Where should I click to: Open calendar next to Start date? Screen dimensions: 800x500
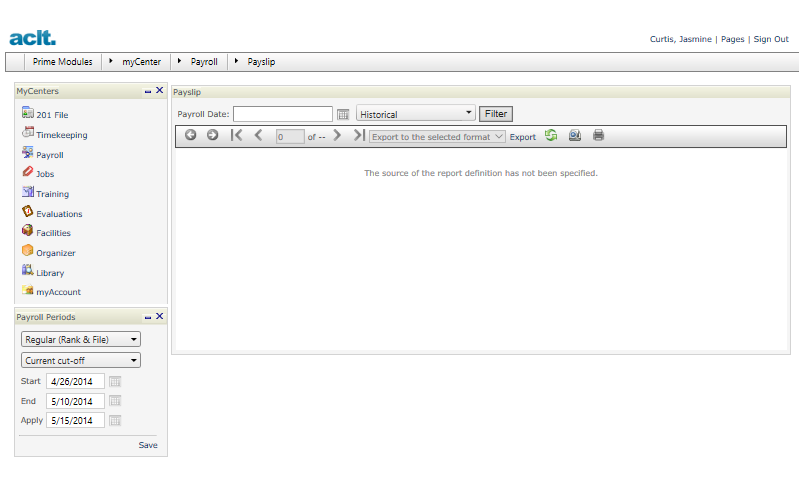[115, 382]
